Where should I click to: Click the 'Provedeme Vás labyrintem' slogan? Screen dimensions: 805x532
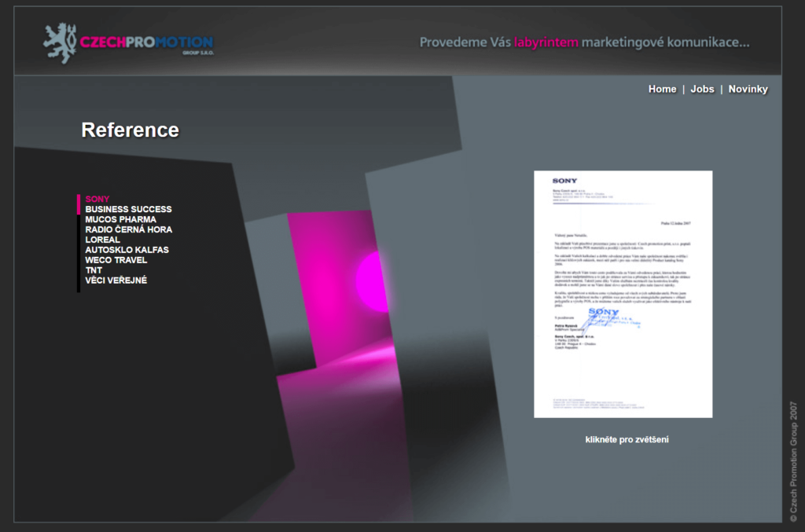[x=584, y=42]
